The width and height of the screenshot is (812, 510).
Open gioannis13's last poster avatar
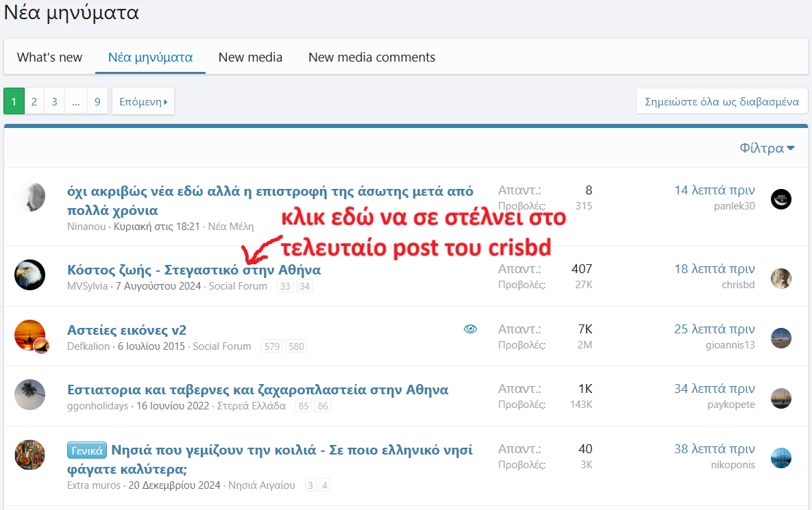point(781,338)
